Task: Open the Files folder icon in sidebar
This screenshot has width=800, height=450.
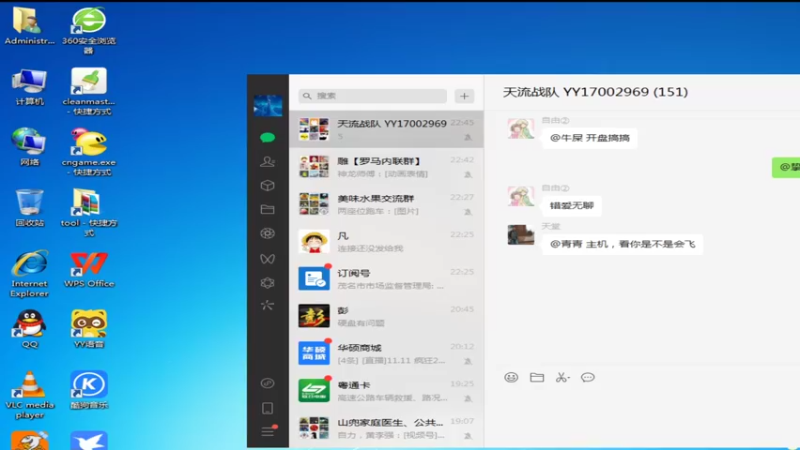Action: 267,209
